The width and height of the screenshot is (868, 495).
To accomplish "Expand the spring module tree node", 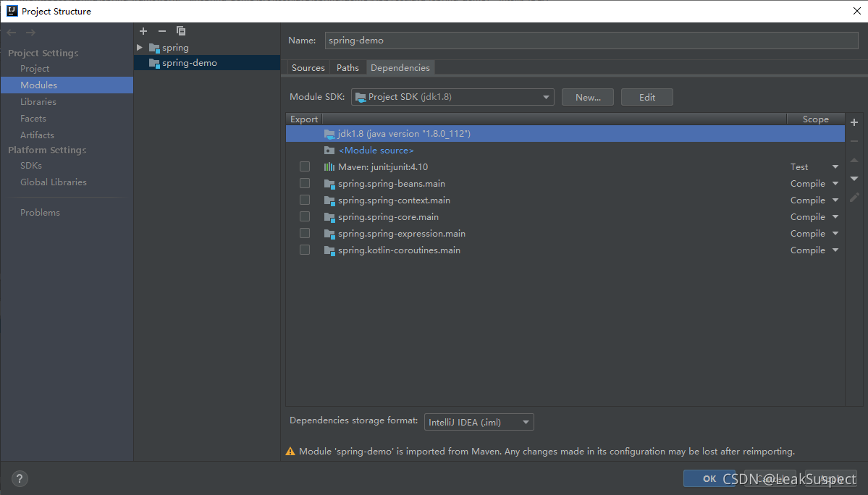I will [140, 48].
